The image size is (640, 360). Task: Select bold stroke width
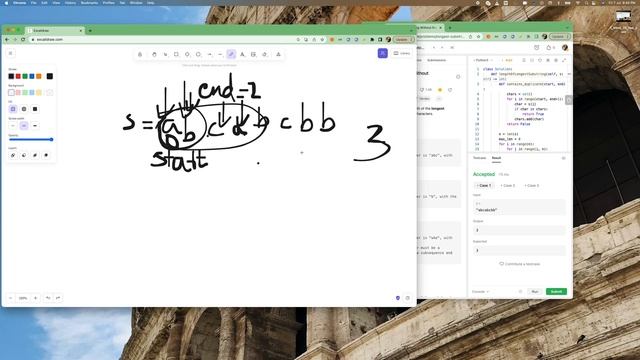(x=24, y=126)
